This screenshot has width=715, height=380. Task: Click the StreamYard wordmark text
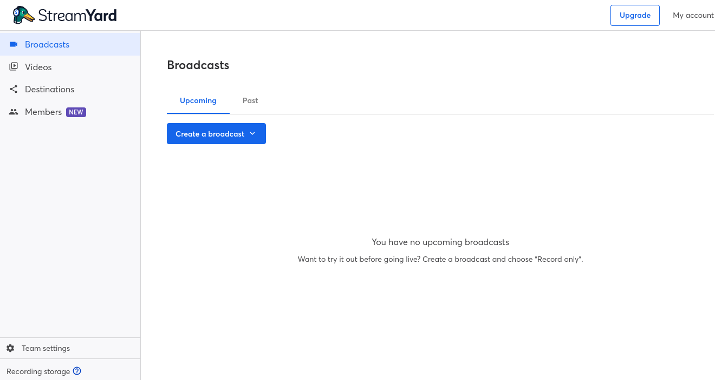[x=78, y=16]
